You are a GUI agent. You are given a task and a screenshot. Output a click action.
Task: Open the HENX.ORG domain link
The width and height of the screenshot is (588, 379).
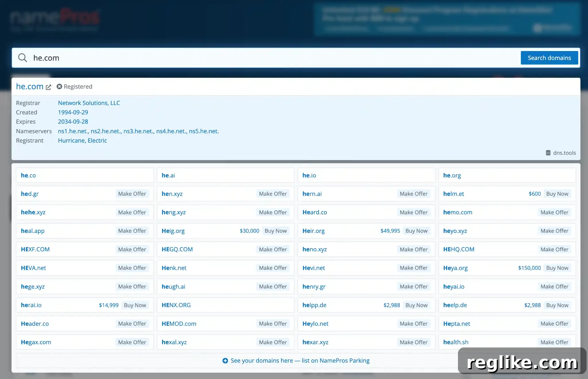(176, 305)
